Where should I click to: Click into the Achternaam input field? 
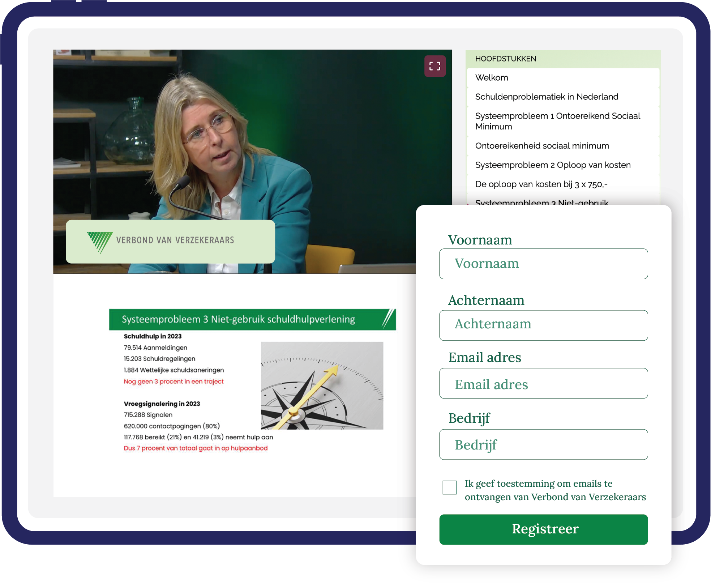coord(543,325)
